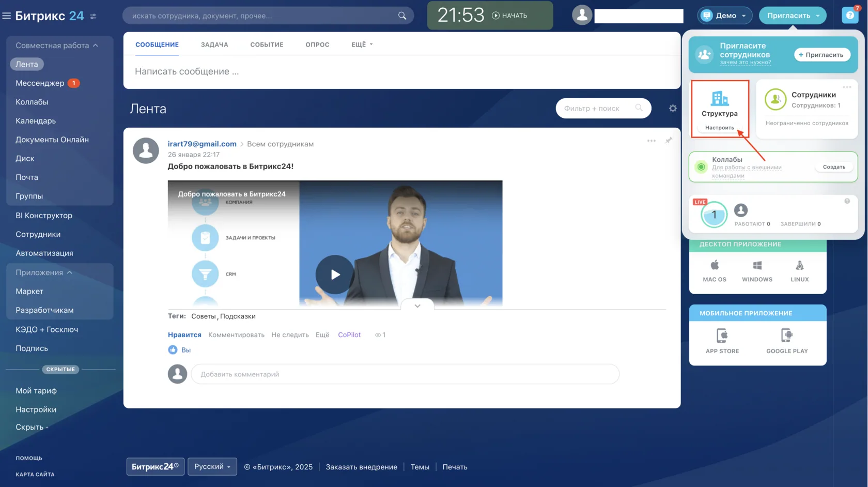Open the irart79@gmail.com author link
This screenshot has width=868, height=487.
click(202, 144)
